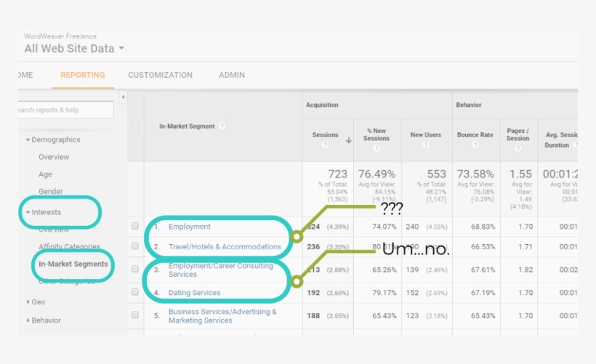The width and height of the screenshot is (596, 364).
Task: Select In-Market Segments in the sidebar
Action: 73,264
